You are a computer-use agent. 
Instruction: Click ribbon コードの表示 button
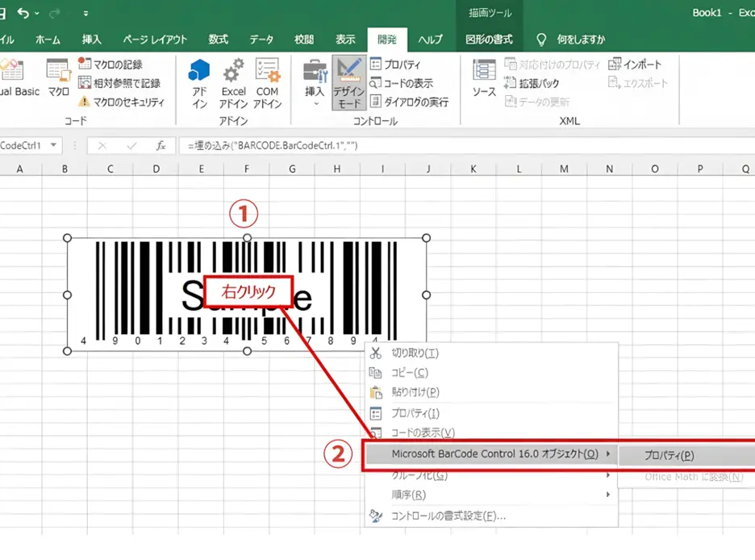[x=401, y=83]
